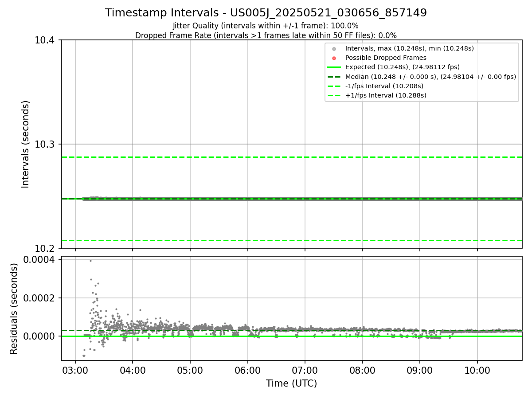Click the red dot marker in the legend
This screenshot has width=532, height=399.
click(x=334, y=58)
